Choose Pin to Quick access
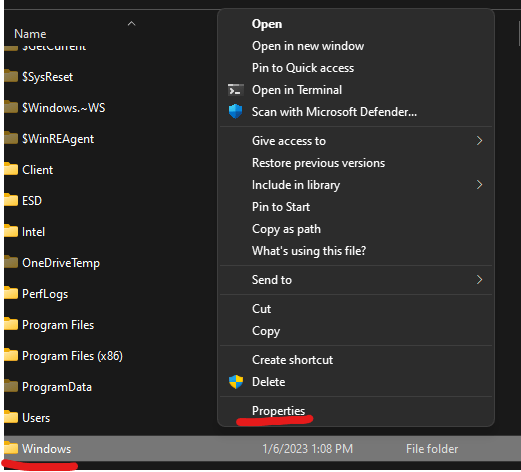 303,68
